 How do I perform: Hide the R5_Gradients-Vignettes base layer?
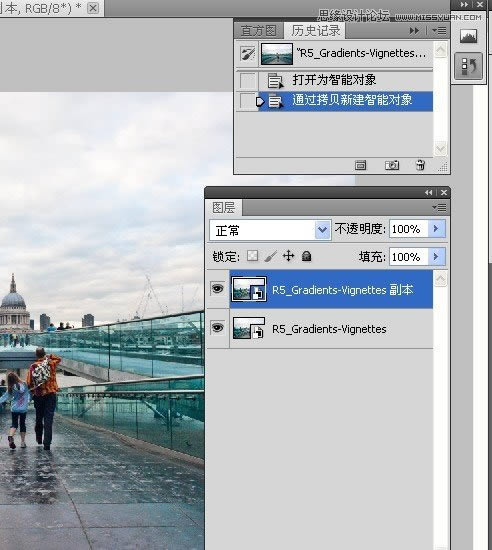click(218, 328)
